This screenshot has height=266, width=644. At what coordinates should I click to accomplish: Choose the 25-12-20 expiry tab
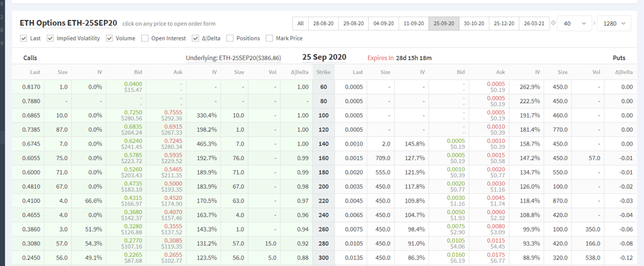(x=504, y=23)
